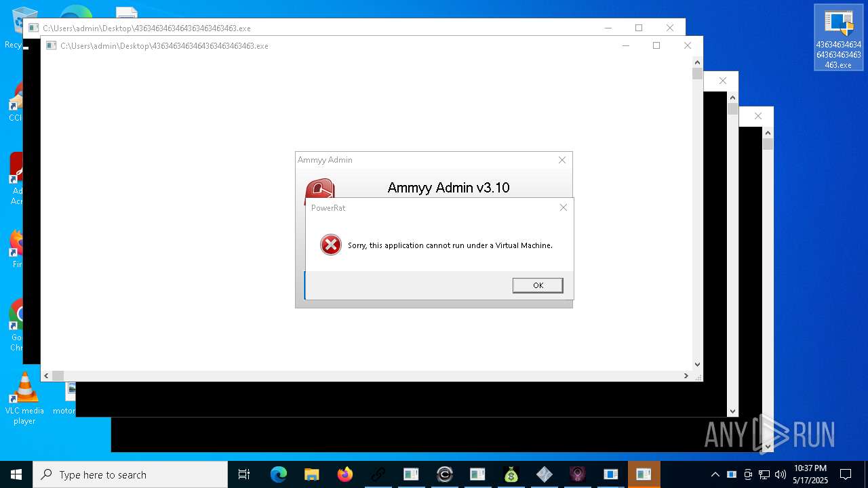
Task: Click OK in the PowerRat error dialog
Action: (x=538, y=285)
